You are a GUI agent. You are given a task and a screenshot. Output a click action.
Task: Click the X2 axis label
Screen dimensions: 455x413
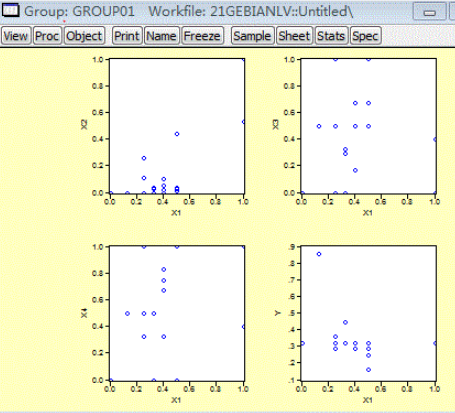point(84,125)
